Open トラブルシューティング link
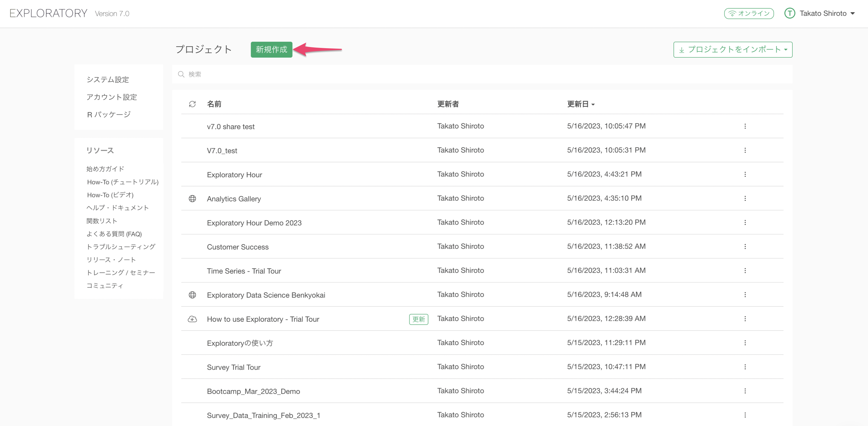This screenshot has width=868, height=426. 121,247
